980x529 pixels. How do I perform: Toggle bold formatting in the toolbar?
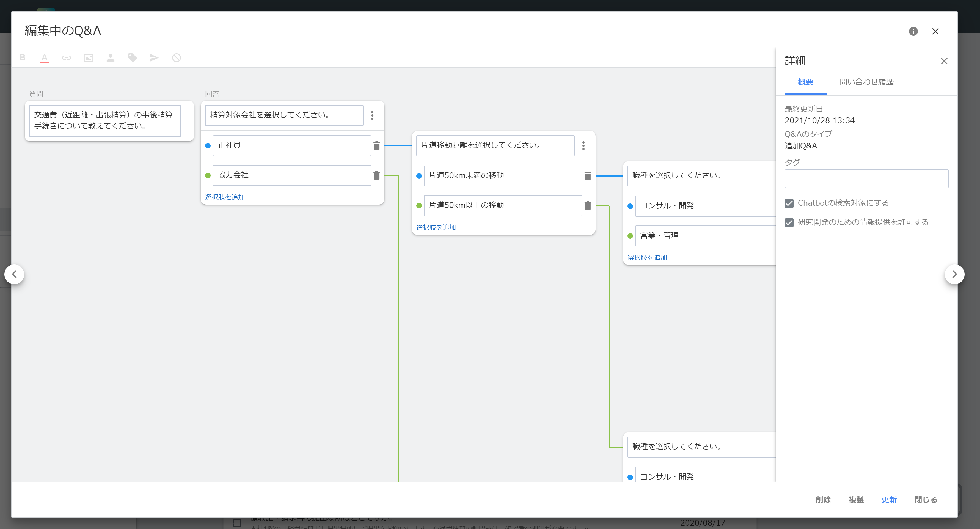point(23,57)
